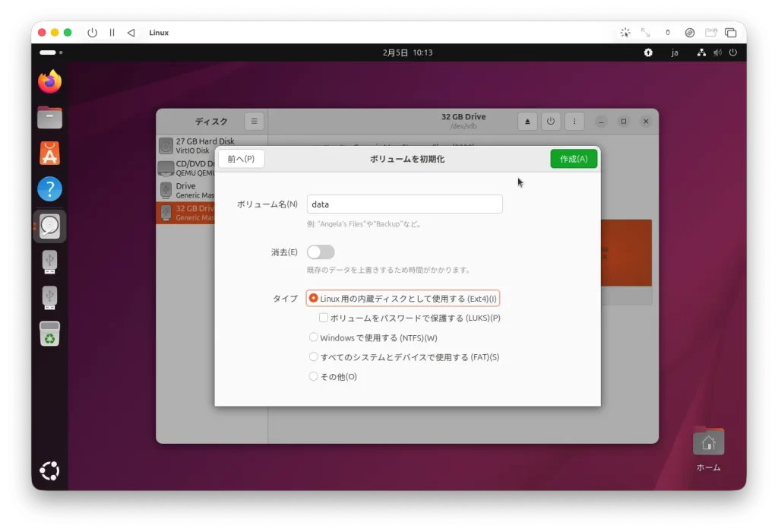The height and width of the screenshot is (532, 778).
Task: Select the FAT all-systems option
Action: (x=314, y=356)
